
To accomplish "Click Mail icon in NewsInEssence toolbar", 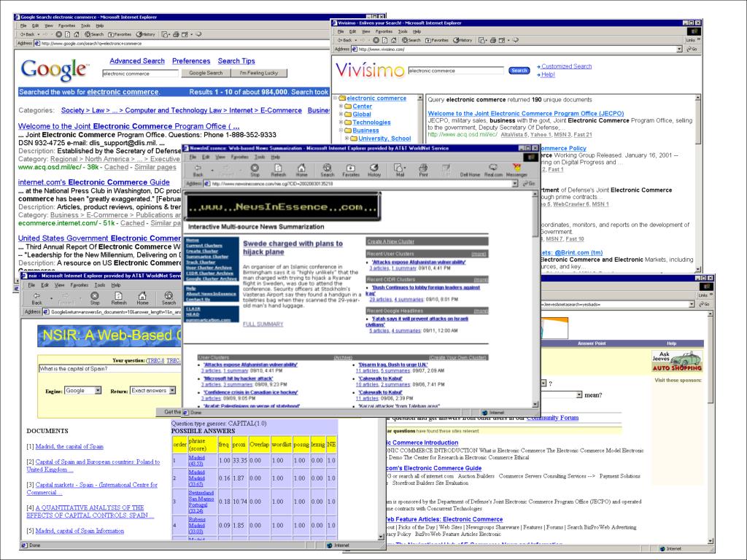I will 399,168.
